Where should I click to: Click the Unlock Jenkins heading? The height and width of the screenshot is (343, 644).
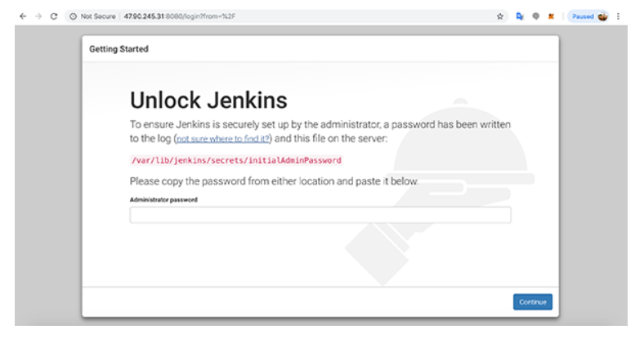point(208,100)
